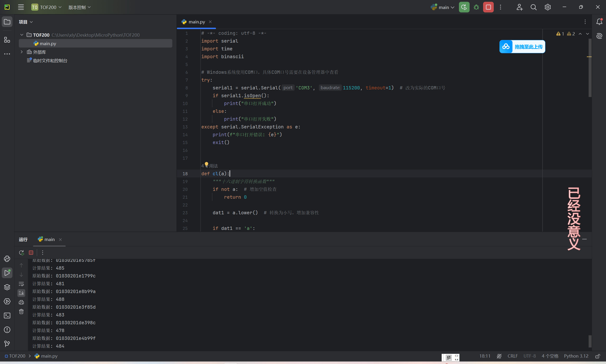This screenshot has height=364, width=606.
Task: Toggle soft-wrap in the Run console
Action: [x=21, y=284]
